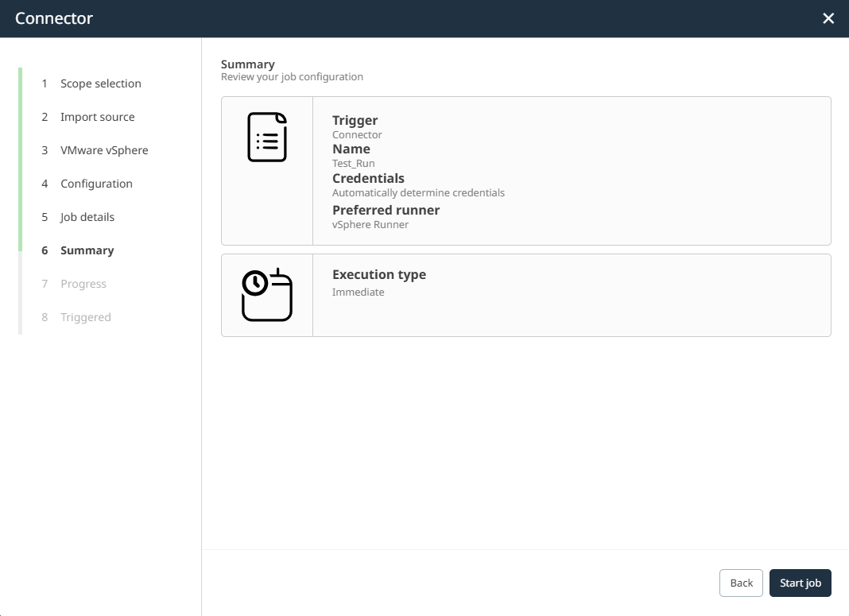This screenshot has width=849, height=616.
Task: Close the Connector dialog
Action: (828, 18)
